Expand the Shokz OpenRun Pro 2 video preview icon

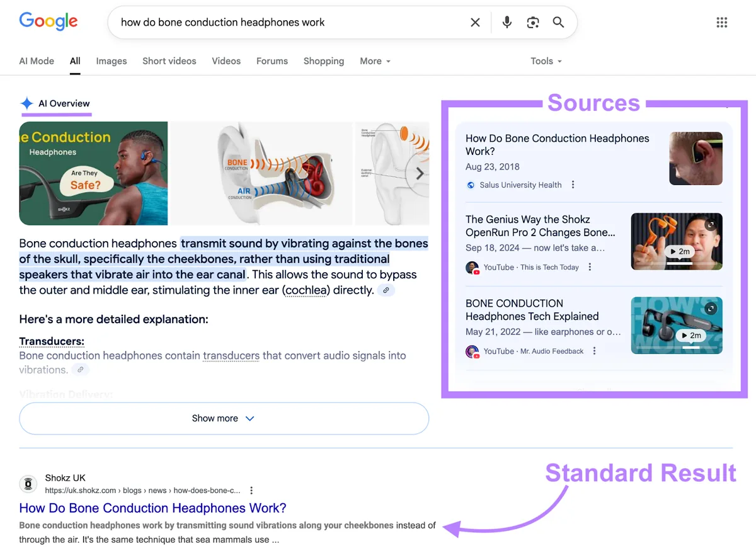click(711, 225)
